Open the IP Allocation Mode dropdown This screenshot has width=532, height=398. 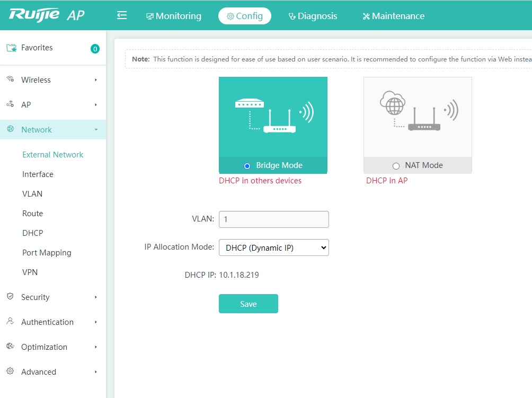(273, 247)
